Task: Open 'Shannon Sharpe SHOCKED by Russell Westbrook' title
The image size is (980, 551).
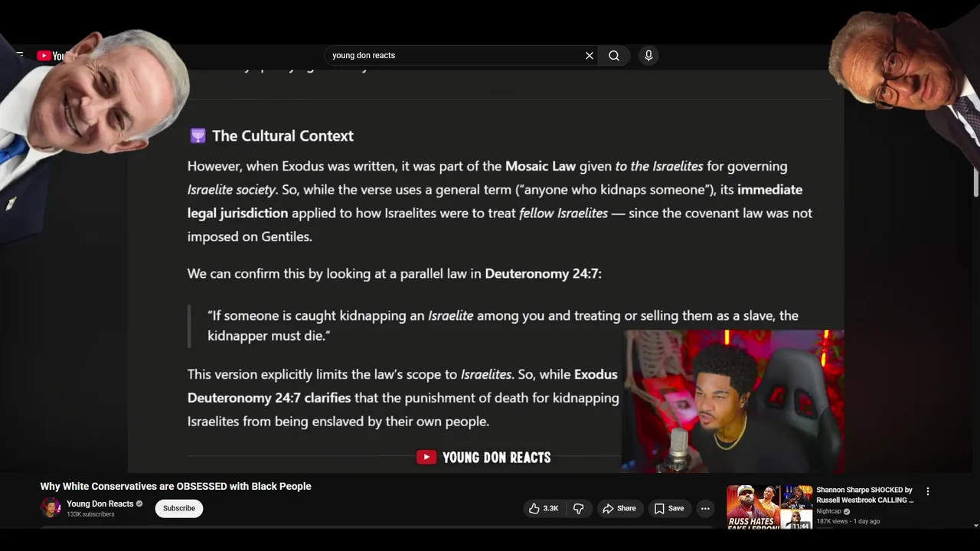Action: click(x=865, y=495)
